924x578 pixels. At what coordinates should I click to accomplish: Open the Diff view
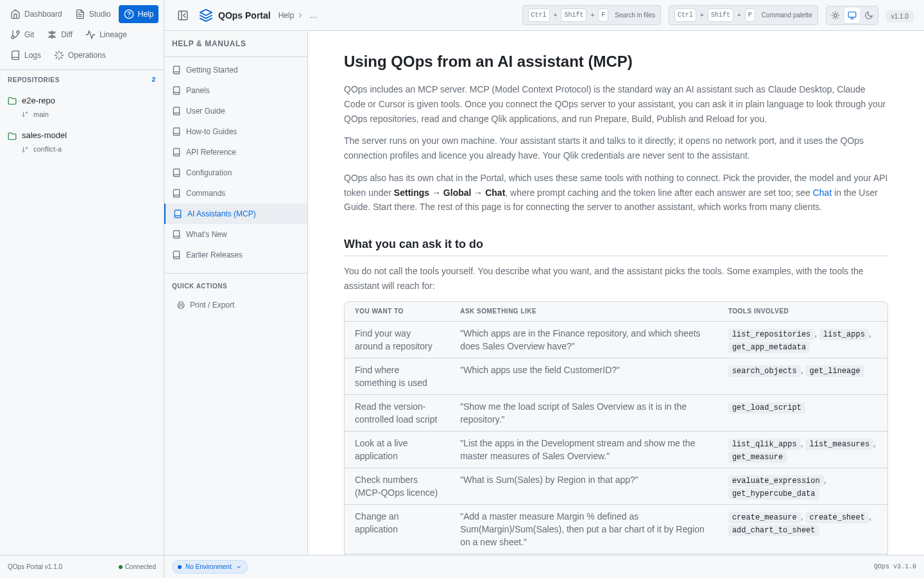pyautogui.click(x=60, y=35)
